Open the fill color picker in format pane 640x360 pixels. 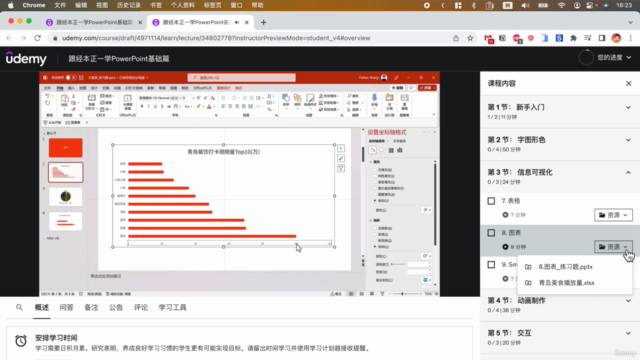pos(427,210)
